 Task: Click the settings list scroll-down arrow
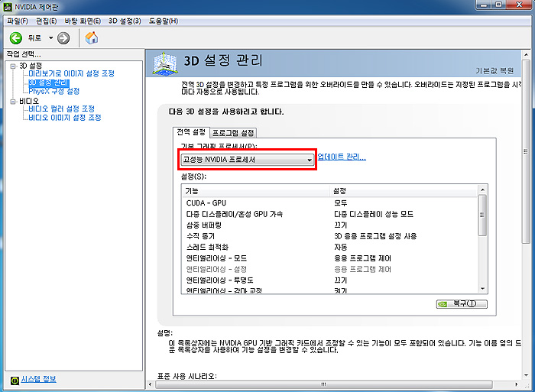(x=482, y=289)
